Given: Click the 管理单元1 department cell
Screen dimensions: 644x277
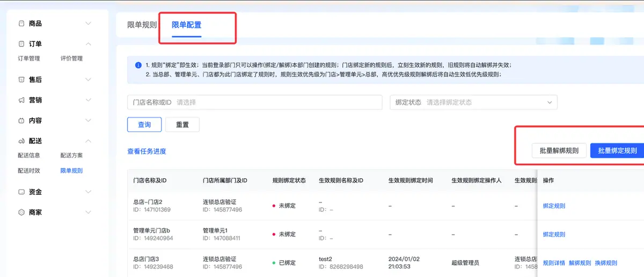Looking at the screenshot, I should (x=215, y=230).
